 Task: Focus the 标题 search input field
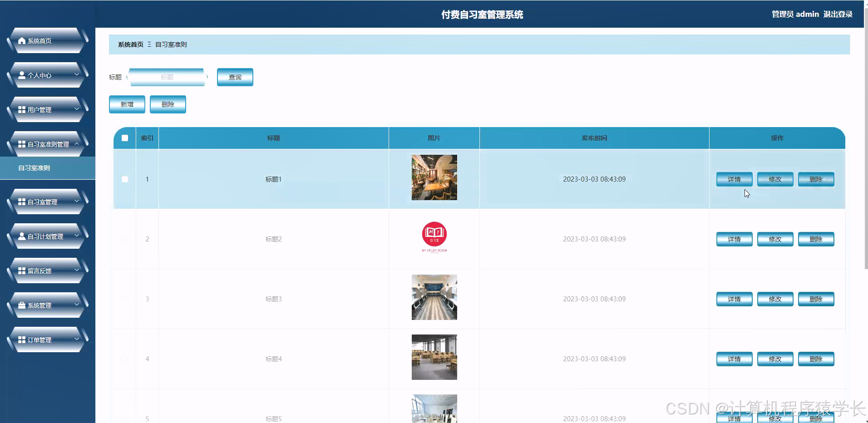(x=167, y=77)
